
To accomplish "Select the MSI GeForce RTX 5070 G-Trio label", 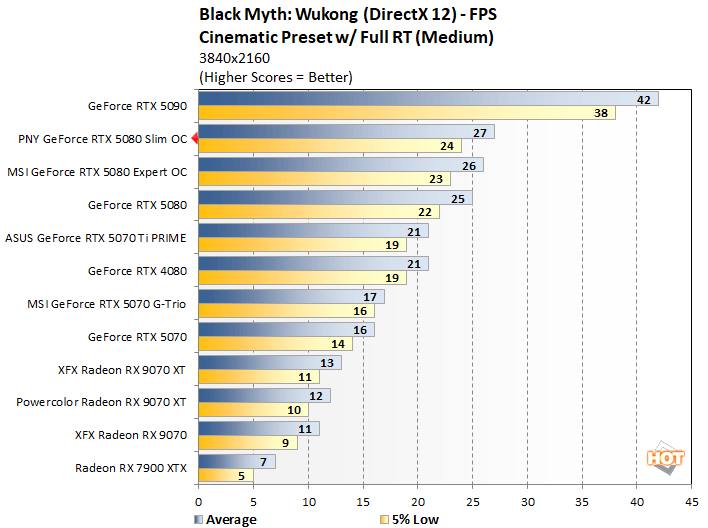I will click(107, 304).
